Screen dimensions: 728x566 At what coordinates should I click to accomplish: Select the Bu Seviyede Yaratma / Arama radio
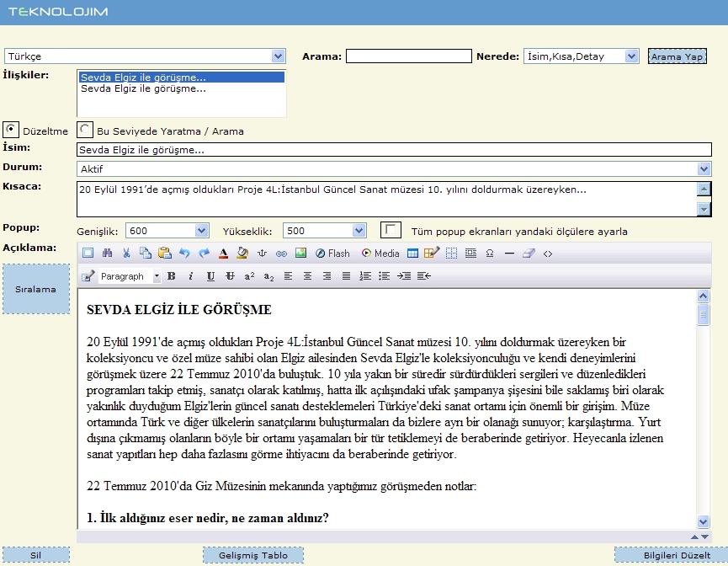(85, 130)
